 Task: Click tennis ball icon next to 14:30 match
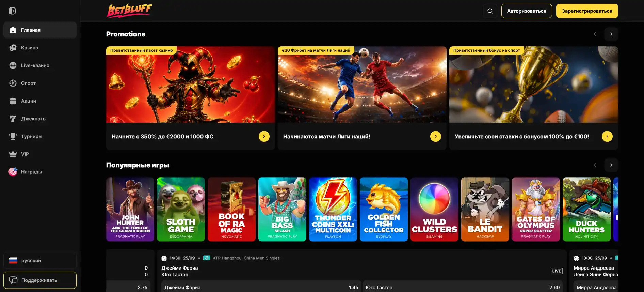click(x=164, y=258)
